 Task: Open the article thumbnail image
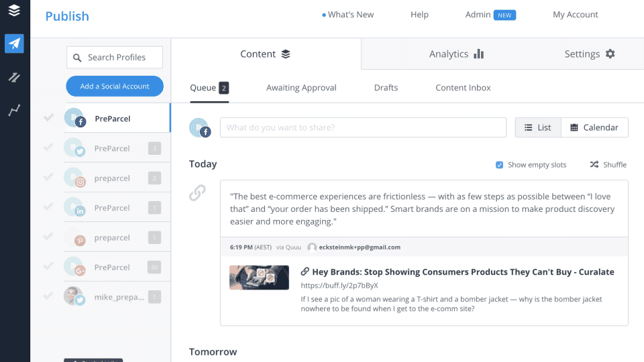click(x=259, y=278)
